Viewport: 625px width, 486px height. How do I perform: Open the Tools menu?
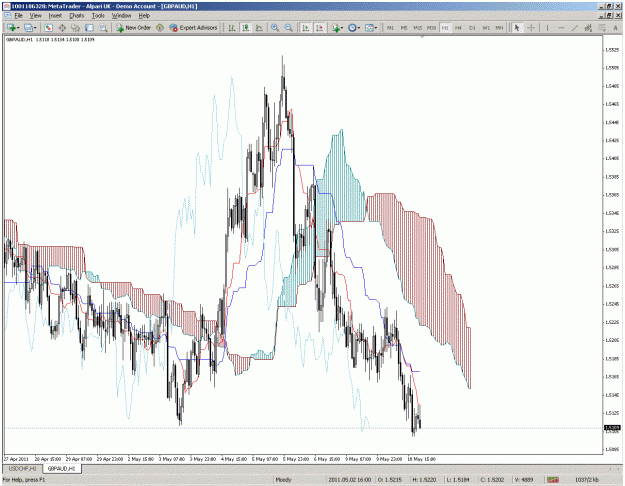[x=98, y=16]
